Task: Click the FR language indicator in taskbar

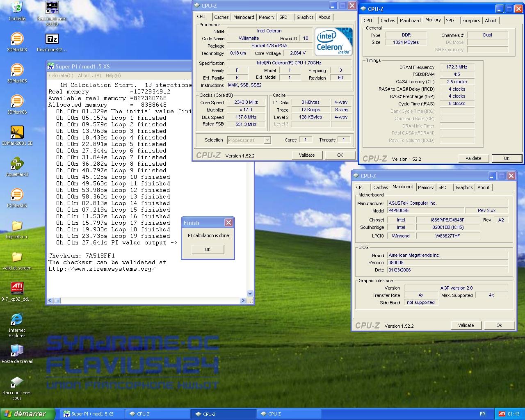Action: pyautogui.click(x=482, y=414)
